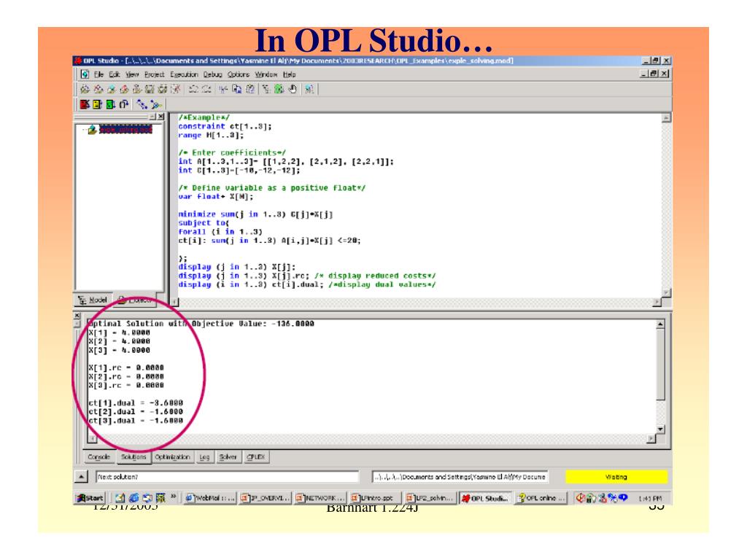This screenshot has width=747, height=560.
Task: Click the output panel's scroll-right arrow
Action: [x=651, y=438]
